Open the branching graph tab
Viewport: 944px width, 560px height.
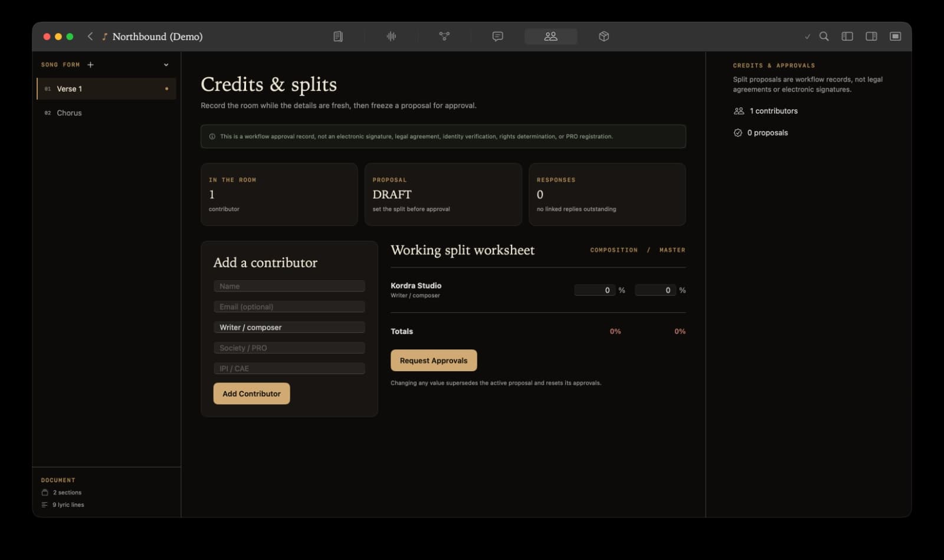pos(444,37)
